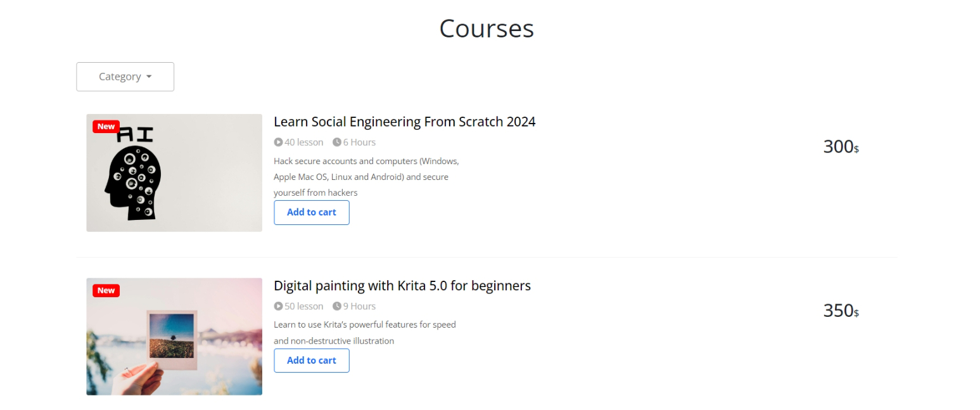Click the Courses page heading
The image size is (980, 410).
(x=487, y=29)
